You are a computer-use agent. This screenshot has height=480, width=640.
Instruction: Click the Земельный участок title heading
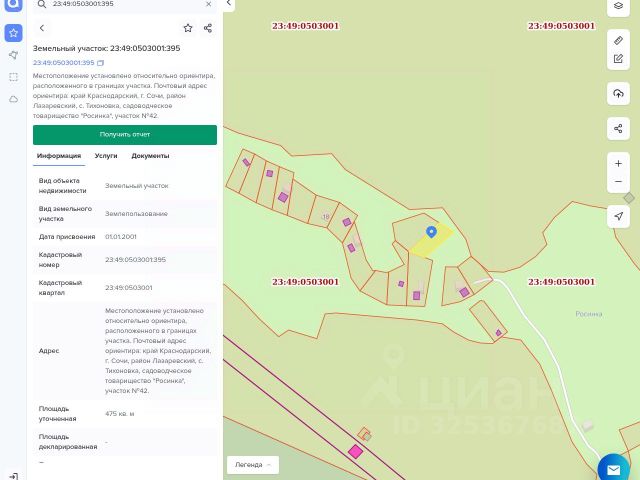pos(107,48)
